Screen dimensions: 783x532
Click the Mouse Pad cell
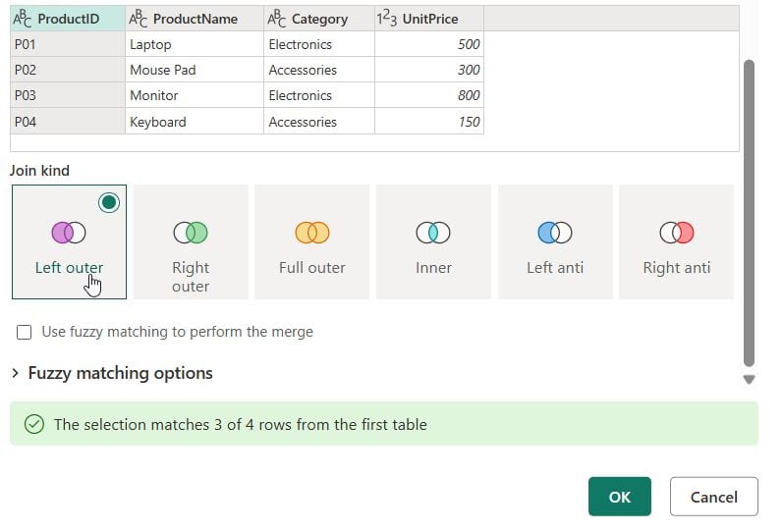(195, 70)
